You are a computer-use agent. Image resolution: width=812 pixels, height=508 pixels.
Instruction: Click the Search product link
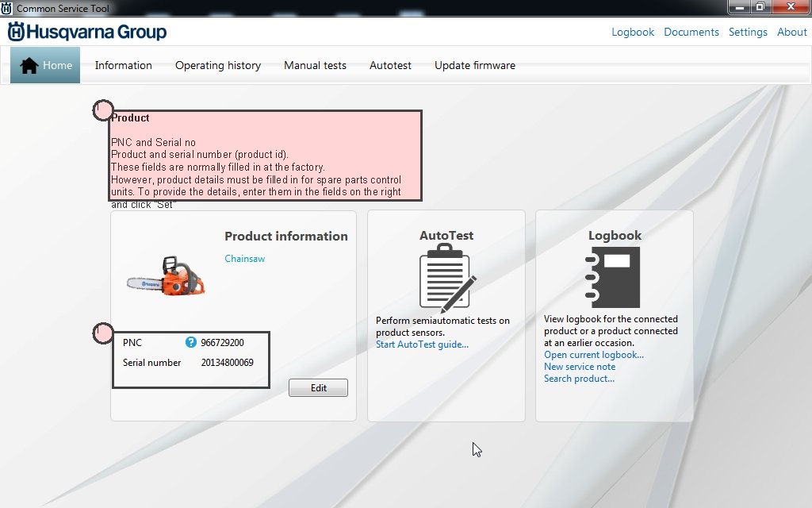click(x=579, y=379)
